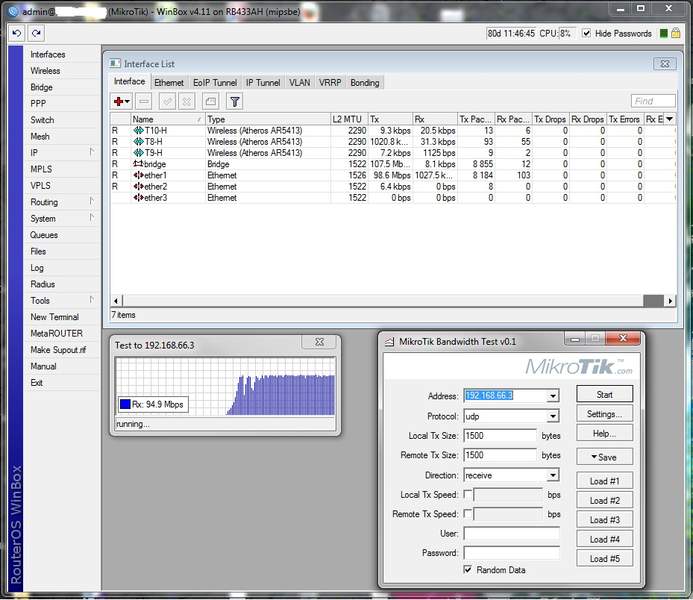Viewport: 693px width, 600px height.
Task: Click the bridge interface icon
Action: click(x=138, y=164)
